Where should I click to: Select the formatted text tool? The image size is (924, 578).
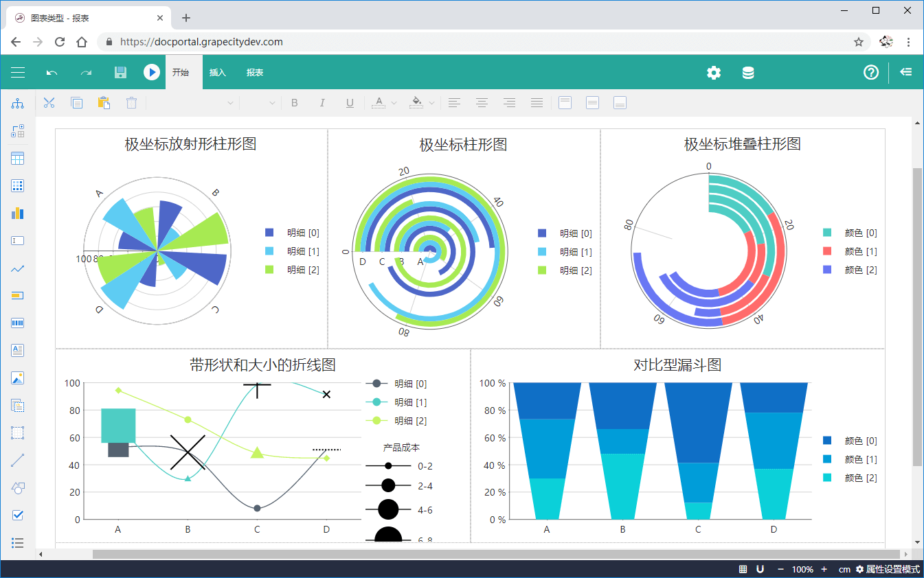(x=18, y=350)
